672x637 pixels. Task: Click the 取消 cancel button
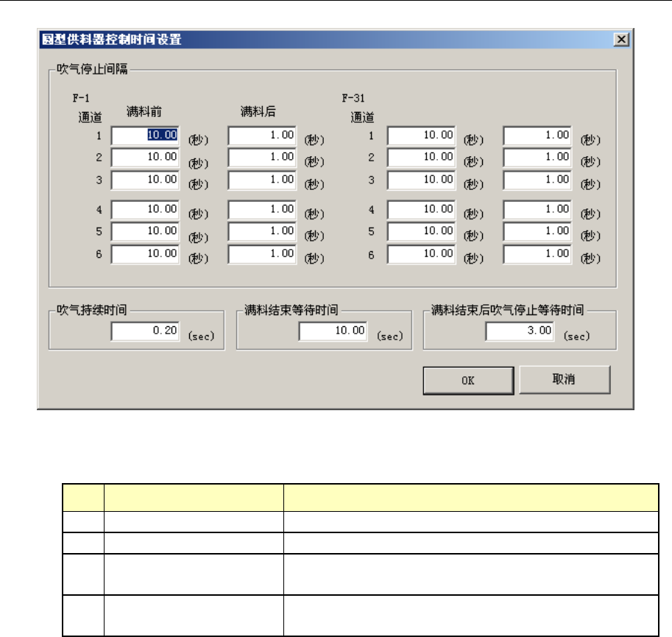point(565,379)
